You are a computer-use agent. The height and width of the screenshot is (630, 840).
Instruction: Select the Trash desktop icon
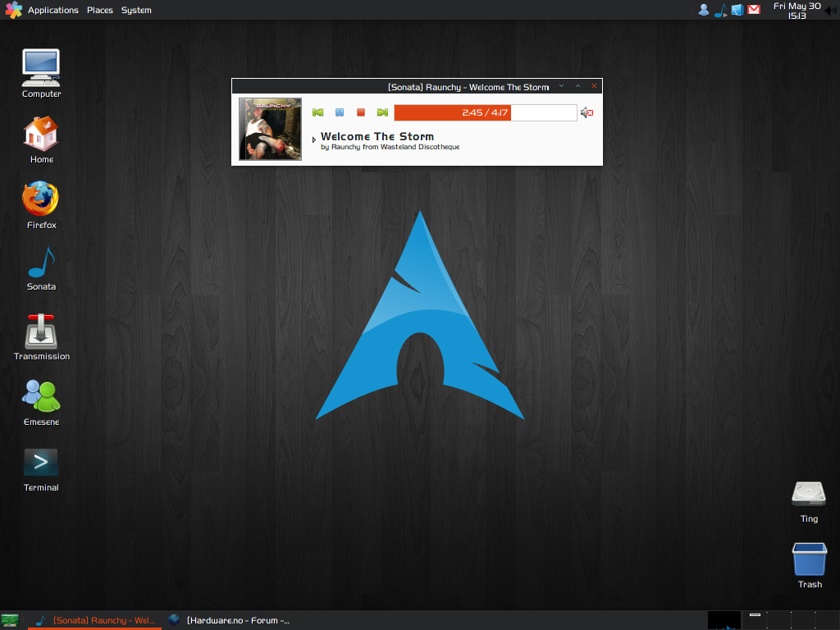click(810, 566)
